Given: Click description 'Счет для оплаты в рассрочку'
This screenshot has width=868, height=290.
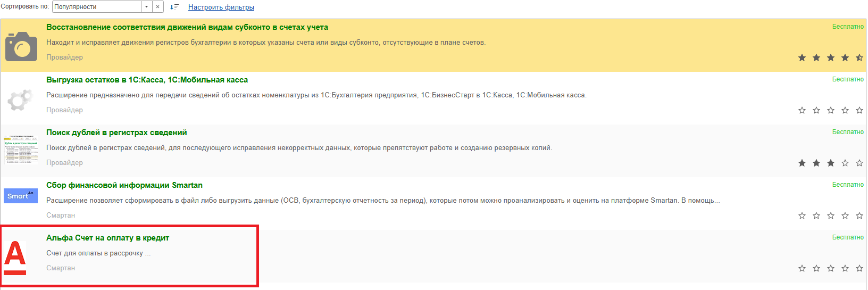Looking at the screenshot, I should pos(98,253).
